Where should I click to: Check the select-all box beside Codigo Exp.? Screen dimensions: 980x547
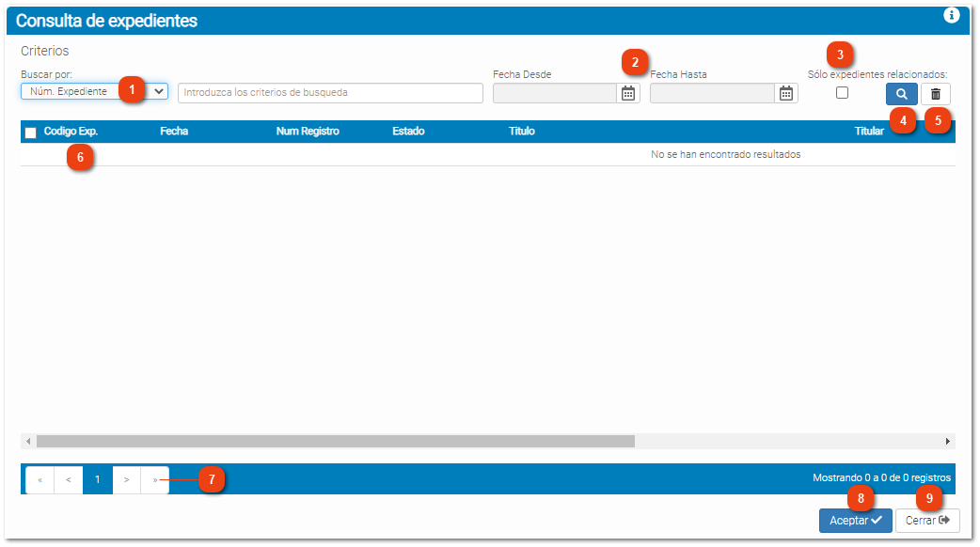pyautogui.click(x=31, y=133)
